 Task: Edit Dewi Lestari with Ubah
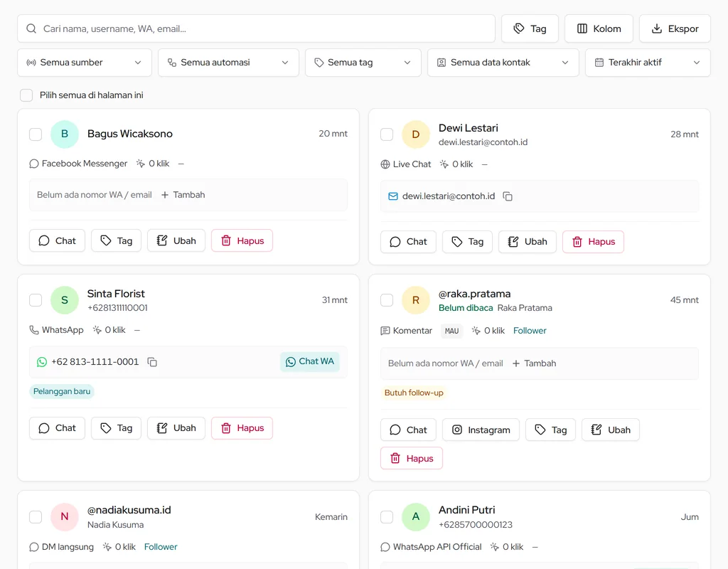tap(528, 242)
